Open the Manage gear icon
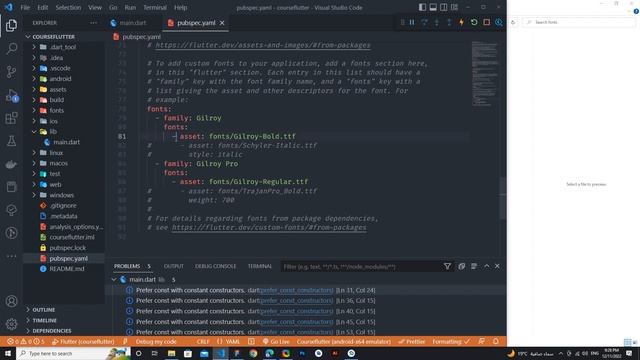This screenshot has height=360, width=640. (11, 324)
